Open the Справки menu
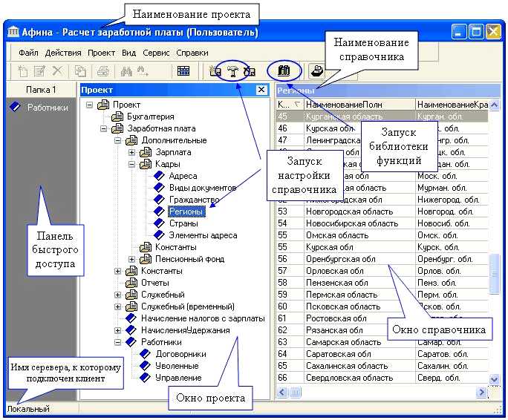The width and height of the screenshot is (508, 420). 192,53
